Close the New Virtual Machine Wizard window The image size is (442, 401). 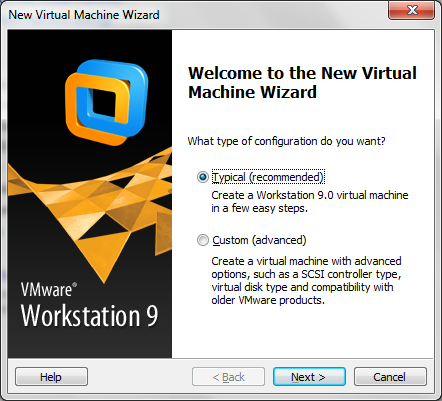(x=412, y=10)
